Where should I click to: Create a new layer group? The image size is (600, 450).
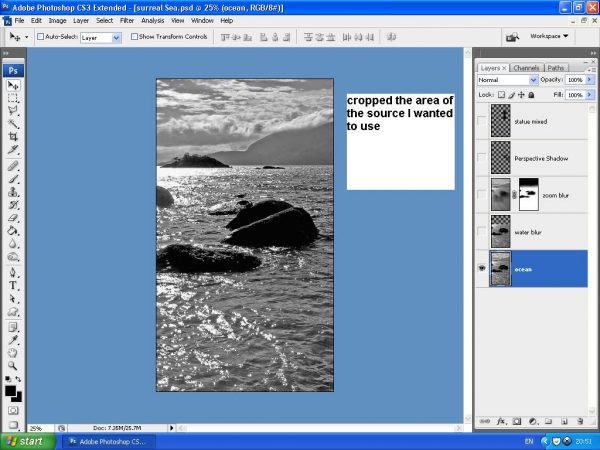click(548, 421)
